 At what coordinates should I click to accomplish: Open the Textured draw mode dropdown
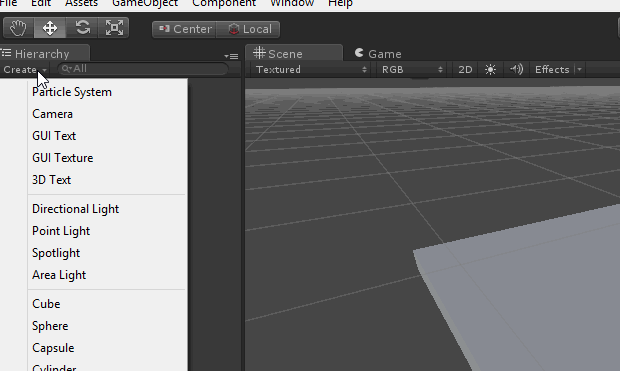311,70
